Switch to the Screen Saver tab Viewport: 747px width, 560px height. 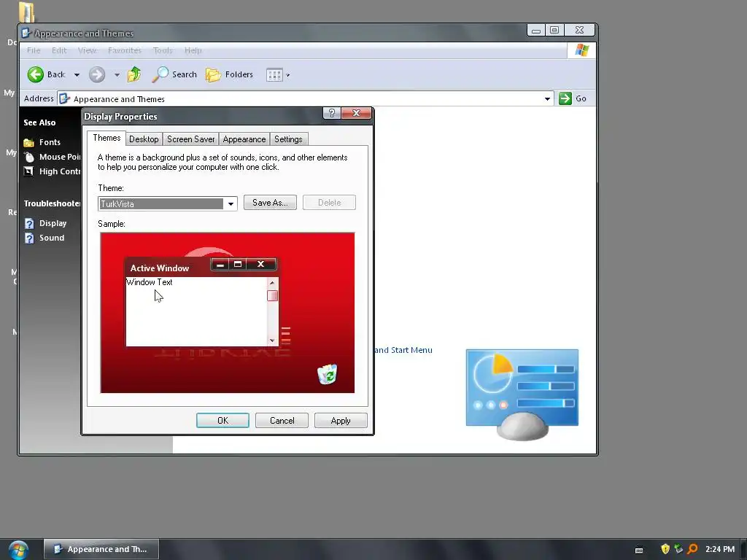pyautogui.click(x=190, y=139)
